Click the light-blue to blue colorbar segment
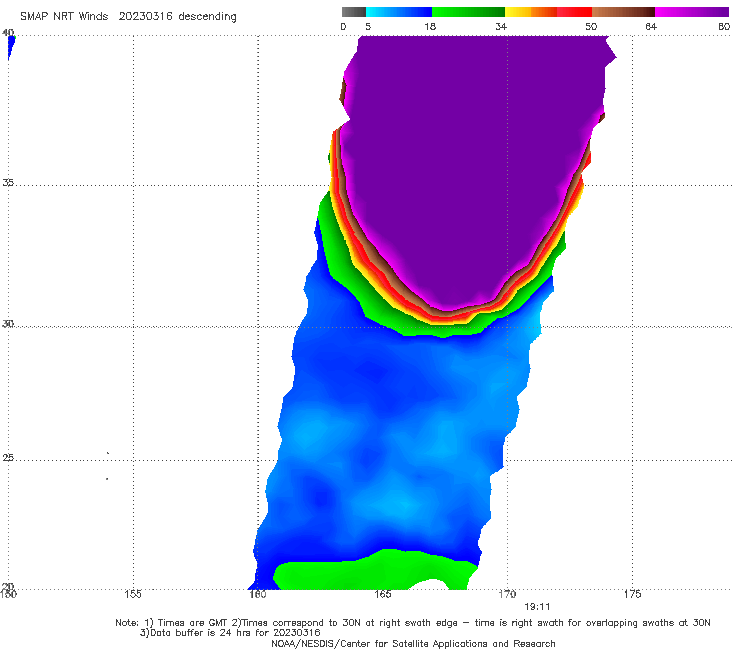The image size is (740, 650). tap(399, 12)
